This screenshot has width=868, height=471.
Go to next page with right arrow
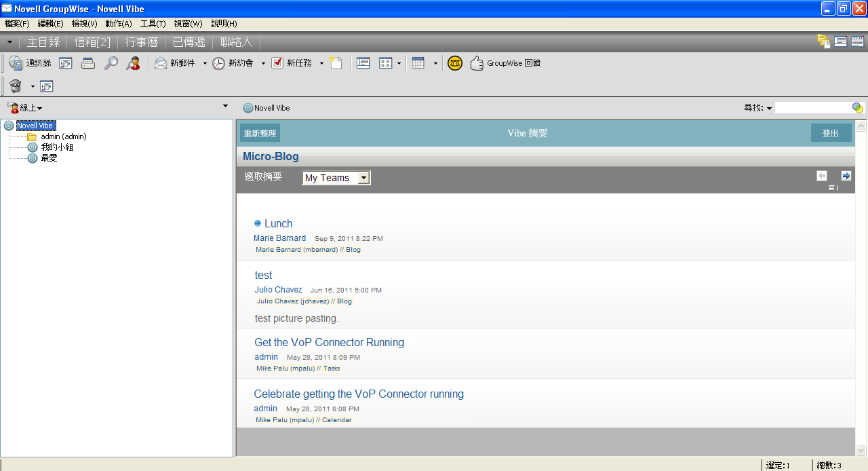pos(846,176)
